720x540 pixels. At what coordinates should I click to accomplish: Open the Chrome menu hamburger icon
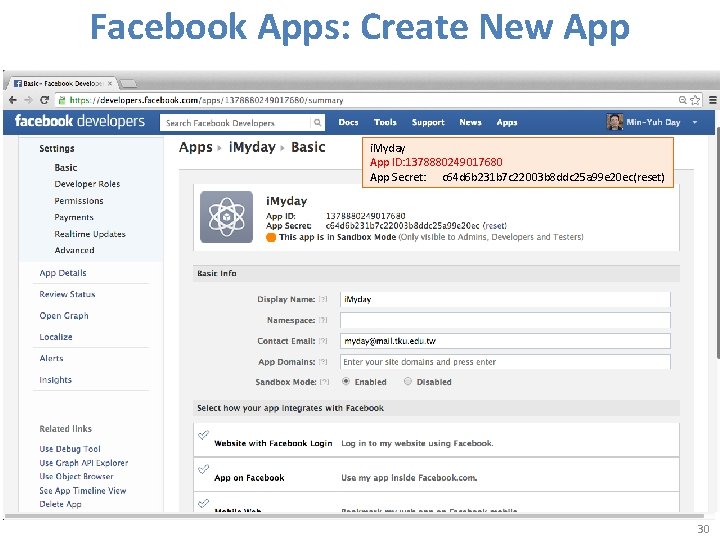pyautogui.click(x=713, y=100)
